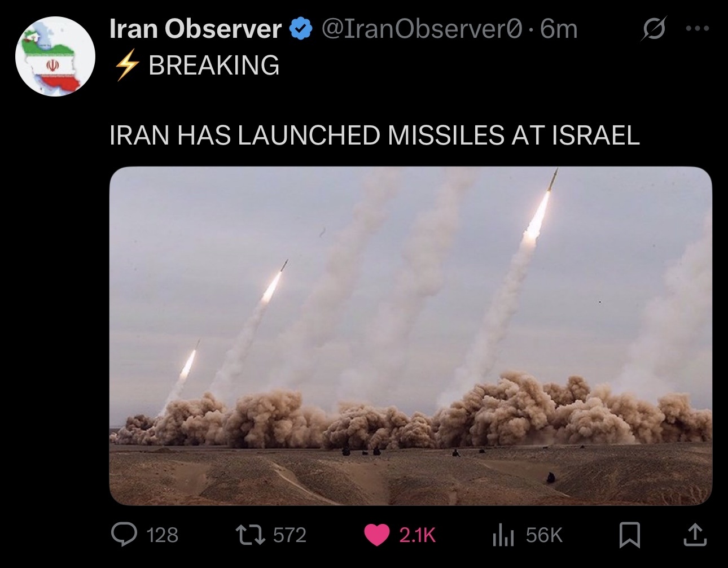Screen dimensions: 728x568
Task: Click the 6m timestamp
Action: (559, 29)
